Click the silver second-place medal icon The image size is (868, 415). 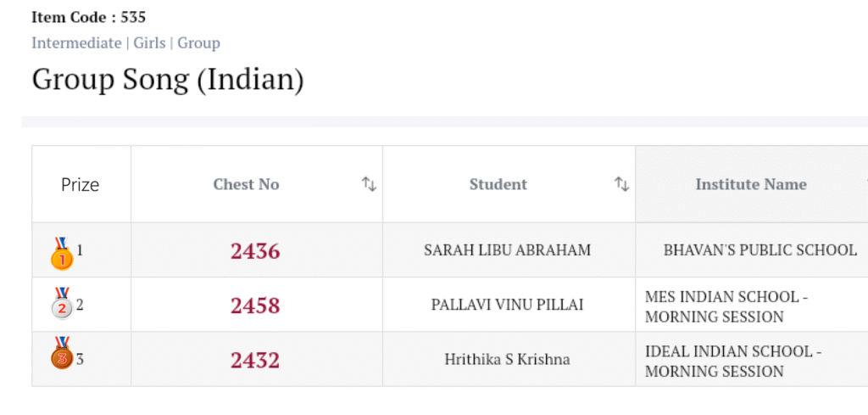62,305
